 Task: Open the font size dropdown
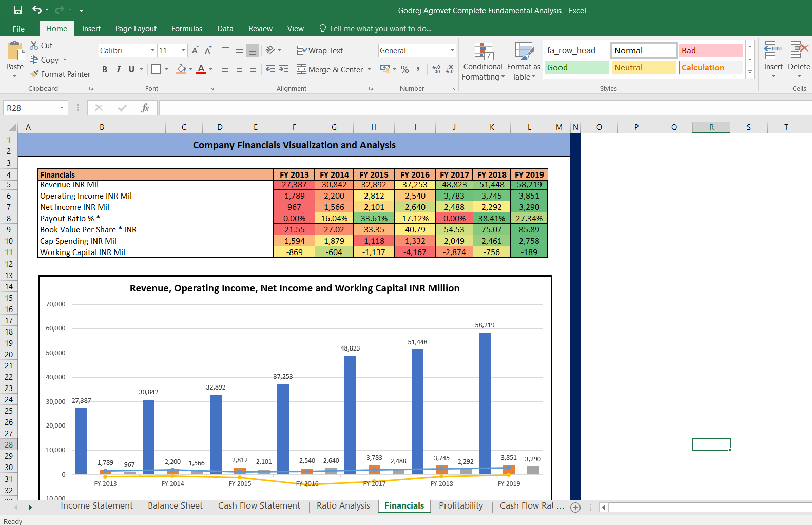(184, 50)
